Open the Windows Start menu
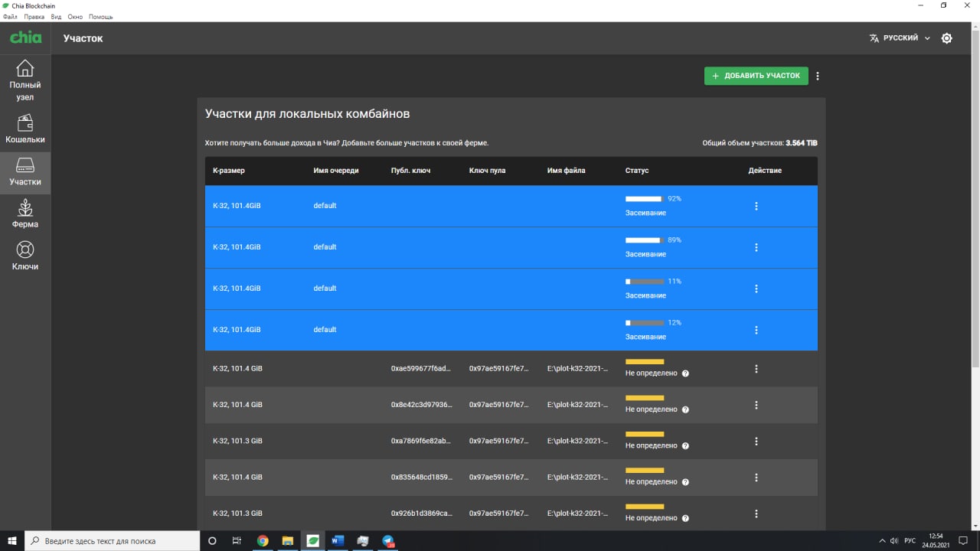Image resolution: width=980 pixels, height=551 pixels. pyautogui.click(x=12, y=540)
